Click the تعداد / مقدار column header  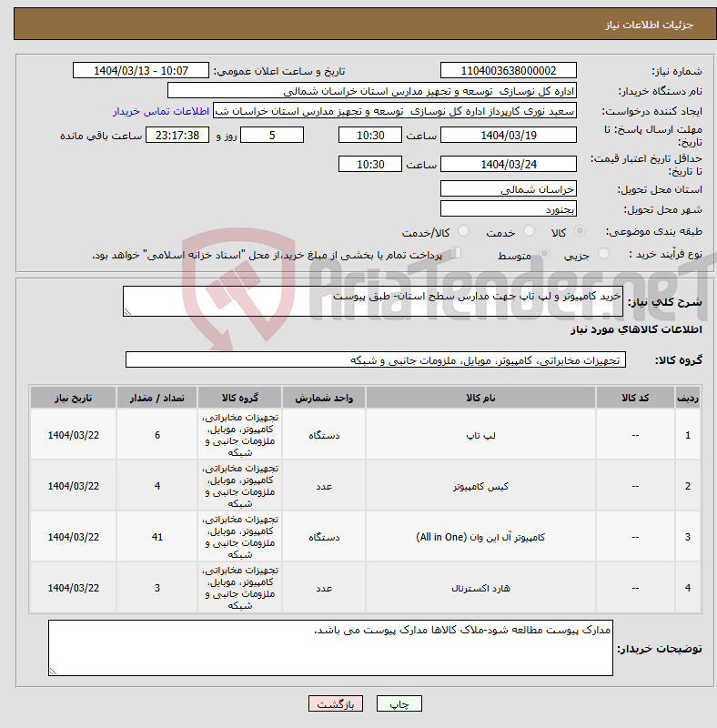pyautogui.click(x=157, y=398)
